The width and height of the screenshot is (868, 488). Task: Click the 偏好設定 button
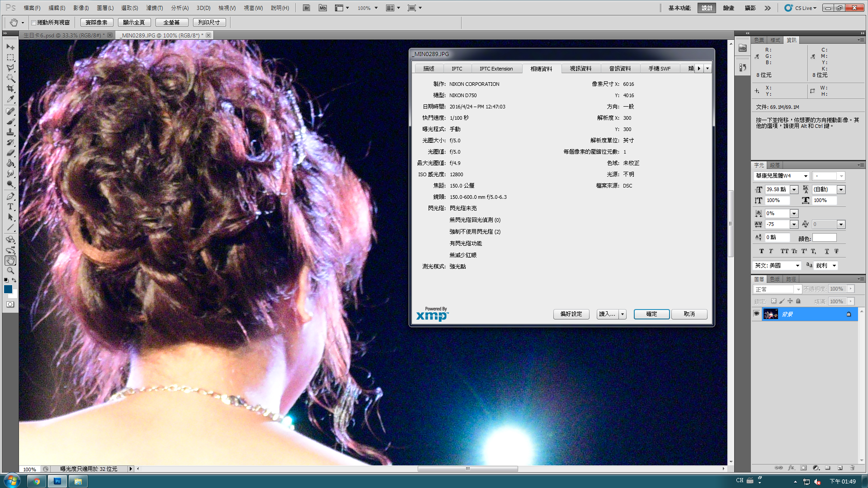click(x=571, y=314)
